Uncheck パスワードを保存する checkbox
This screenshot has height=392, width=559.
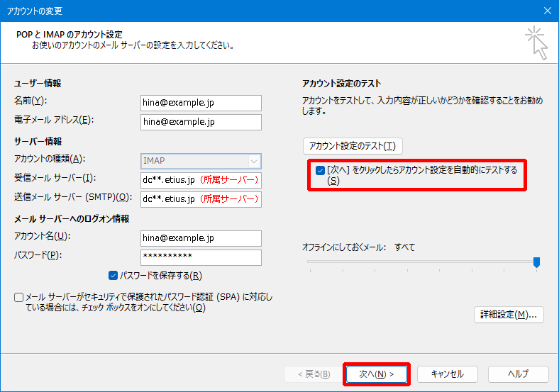click(x=113, y=276)
